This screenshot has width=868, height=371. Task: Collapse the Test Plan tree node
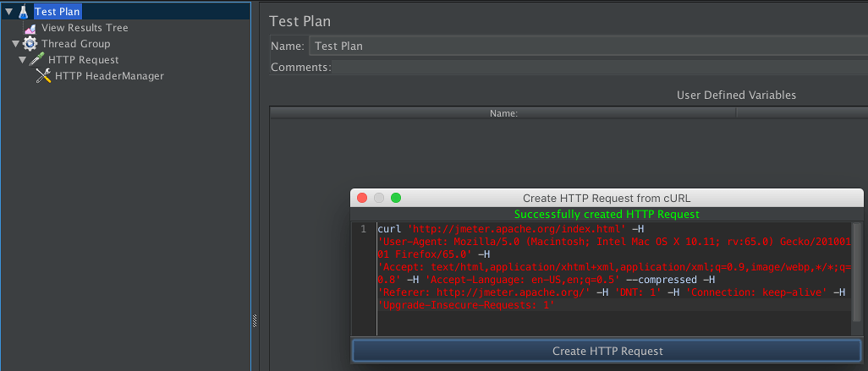pyautogui.click(x=8, y=12)
